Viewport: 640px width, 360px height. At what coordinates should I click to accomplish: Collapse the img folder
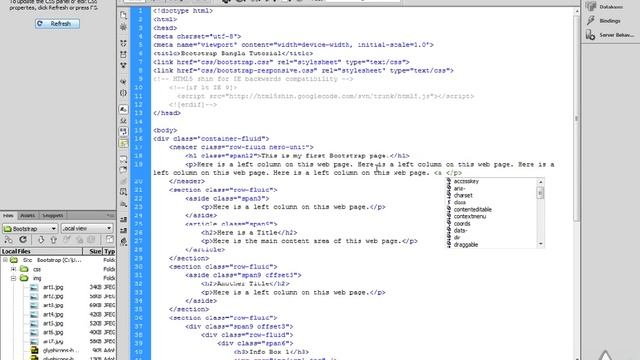13,278
